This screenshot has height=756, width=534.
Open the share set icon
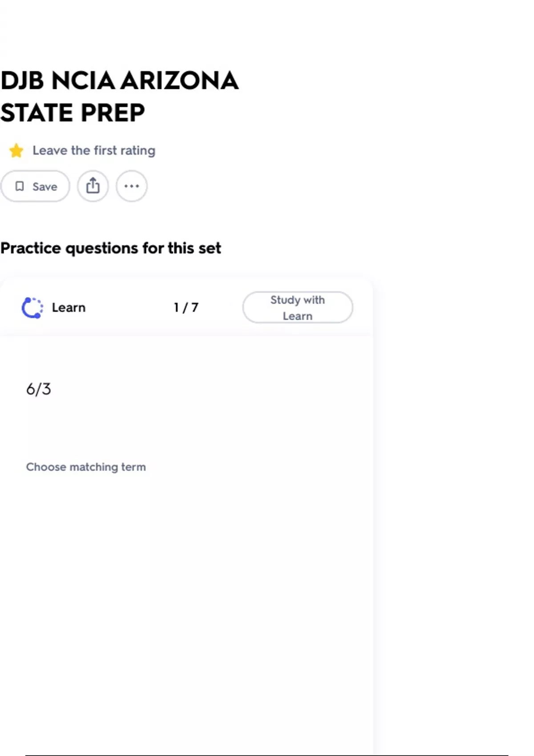click(x=93, y=186)
